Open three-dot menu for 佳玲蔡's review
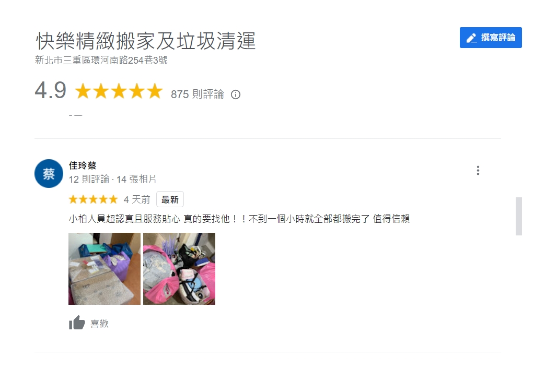Image resolution: width=557 pixels, height=392 pixels. click(478, 171)
